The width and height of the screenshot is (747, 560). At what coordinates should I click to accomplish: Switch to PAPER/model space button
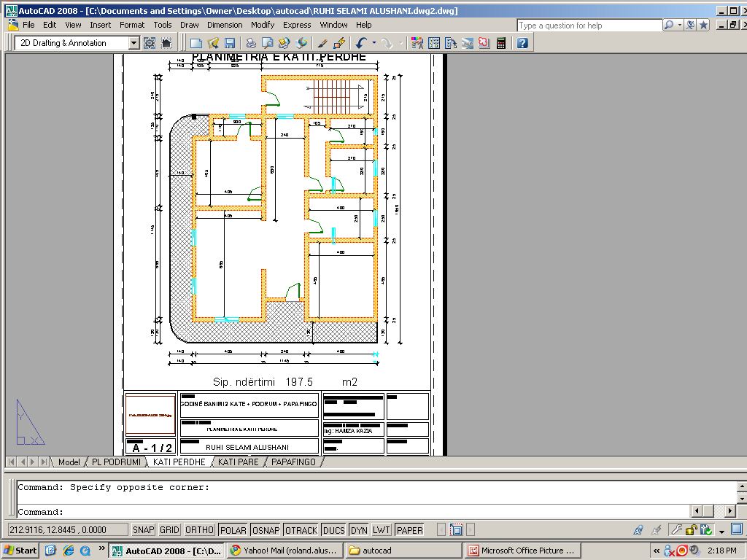[x=409, y=530]
